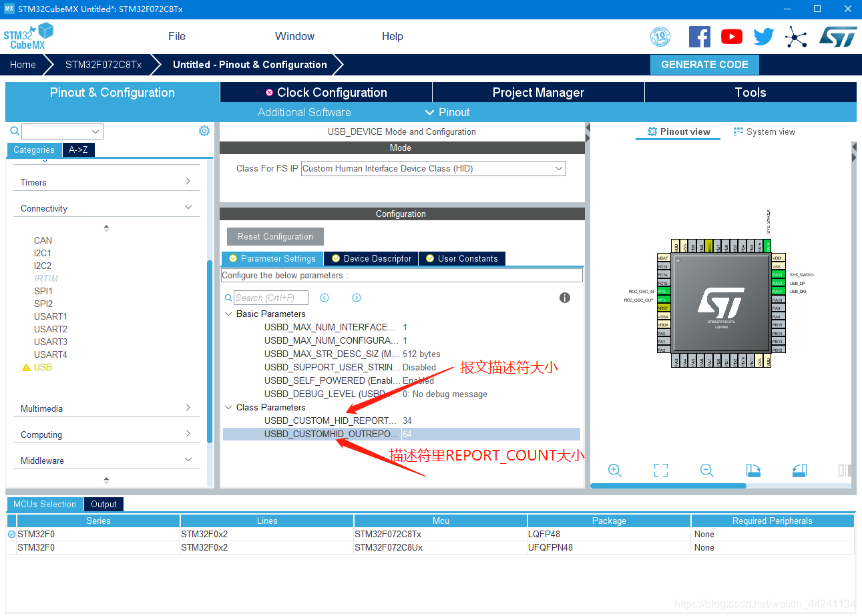Select the USBD_CUSTOM_HID_REPORT size value 34
The width and height of the screenshot is (862, 616).
point(407,420)
